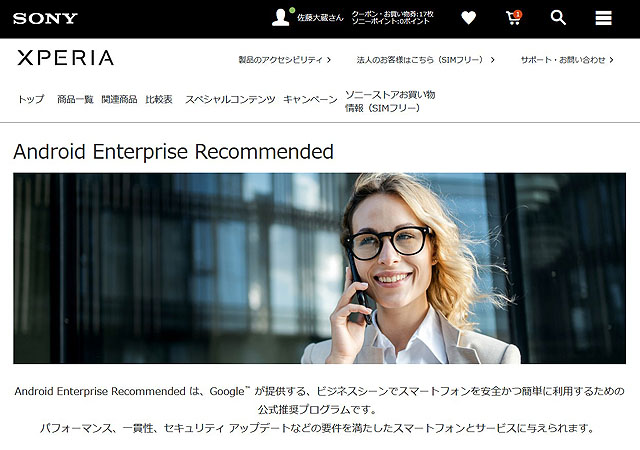The image size is (640, 450).
Task: Select the キャンペーン menu item
Action: [x=310, y=99]
